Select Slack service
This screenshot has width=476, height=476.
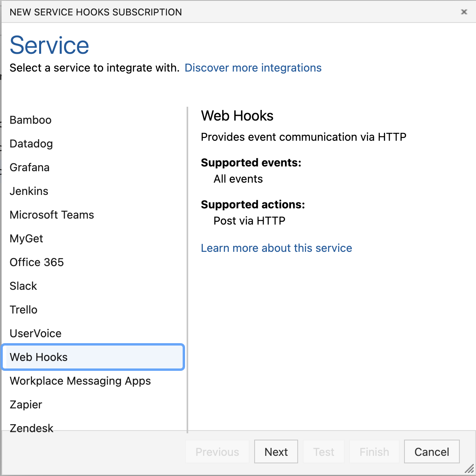(93, 286)
